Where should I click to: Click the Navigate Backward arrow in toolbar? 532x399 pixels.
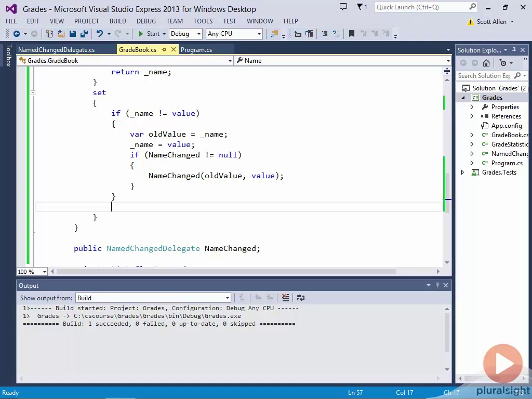click(16, 34)
